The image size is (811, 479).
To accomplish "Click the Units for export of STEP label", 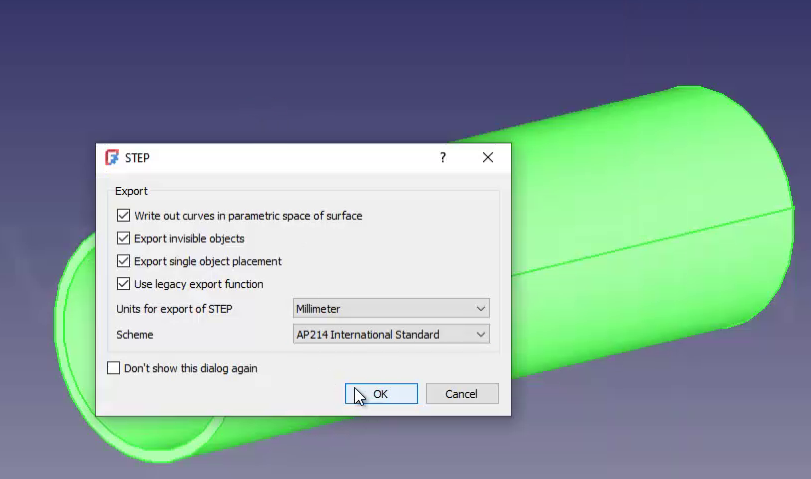I will [x=174, y=309].
